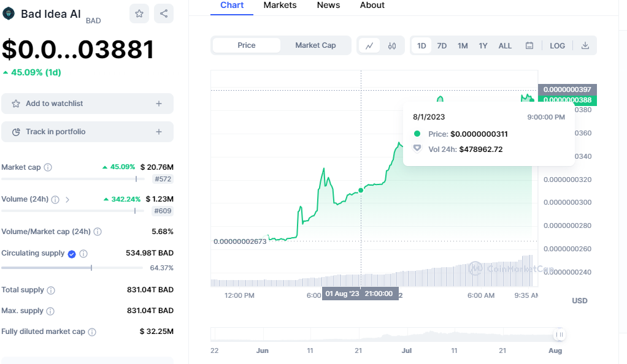Viewport: 627px width, 364px height.
Task: Click the $ 20.76M market cap value
Action: pyautogui.click(x=157, y=167)
